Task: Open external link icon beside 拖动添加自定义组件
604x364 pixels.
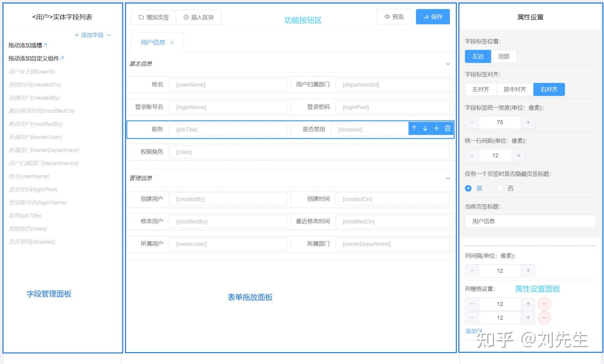Action: (x=62, y=58)
